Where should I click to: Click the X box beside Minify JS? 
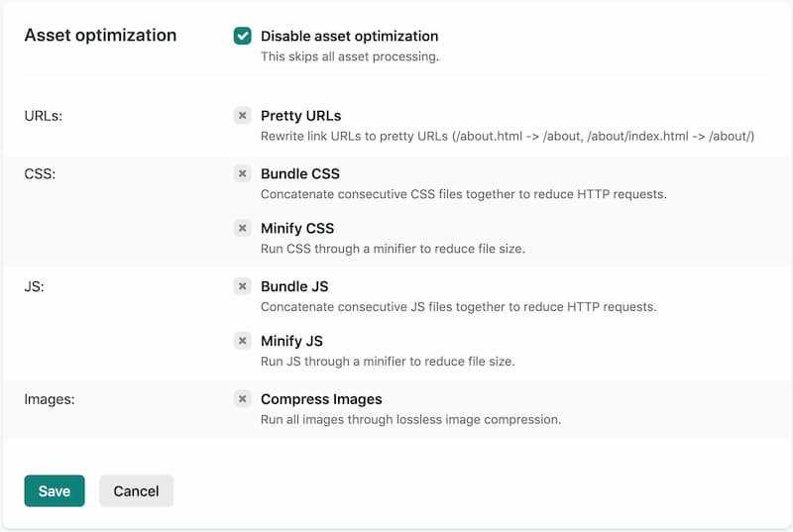click(243, 341)
